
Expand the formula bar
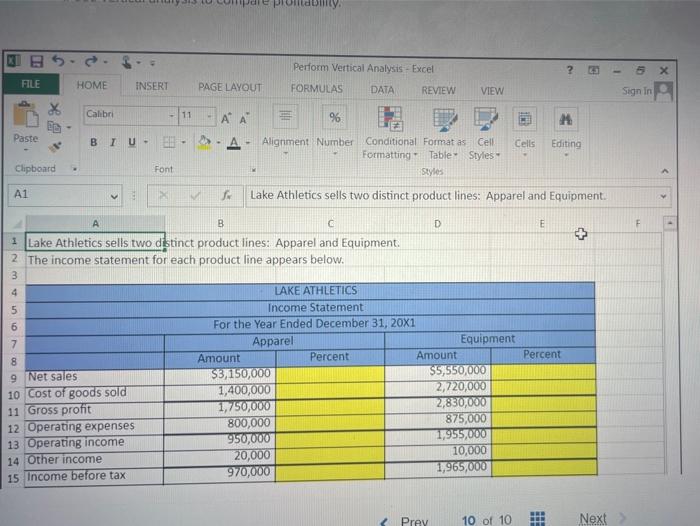pyautogui.click(x=663, y=196)
